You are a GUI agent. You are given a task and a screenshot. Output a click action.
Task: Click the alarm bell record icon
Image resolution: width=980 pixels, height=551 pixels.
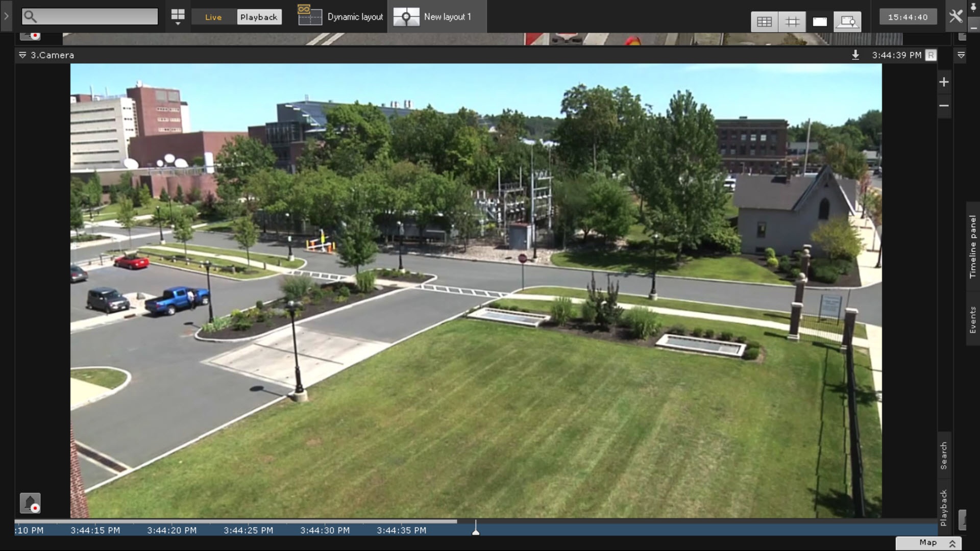click(x=30, y=503)
